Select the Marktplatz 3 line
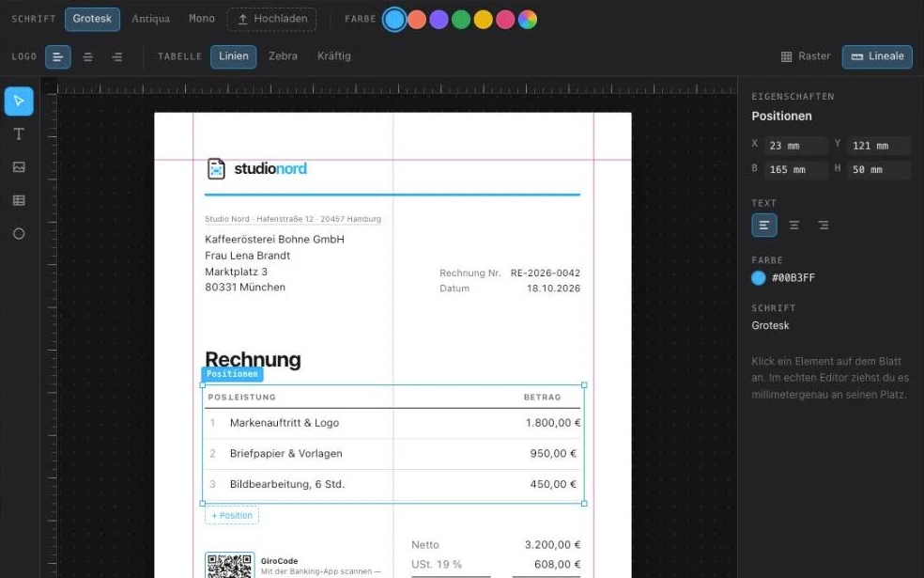The width and height of the screenshot is (924, 578). [x=237, y=272]
